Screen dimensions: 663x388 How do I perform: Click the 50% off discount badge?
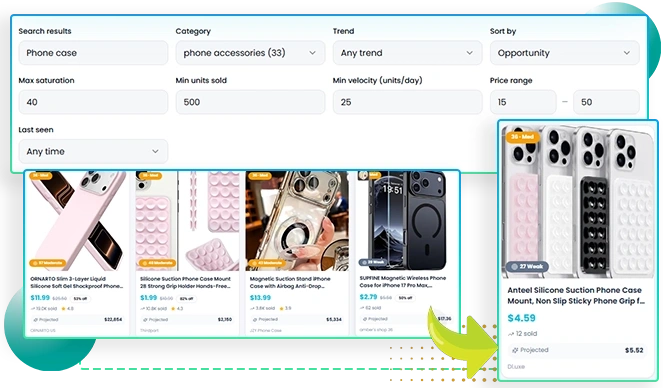click(405, 298)
